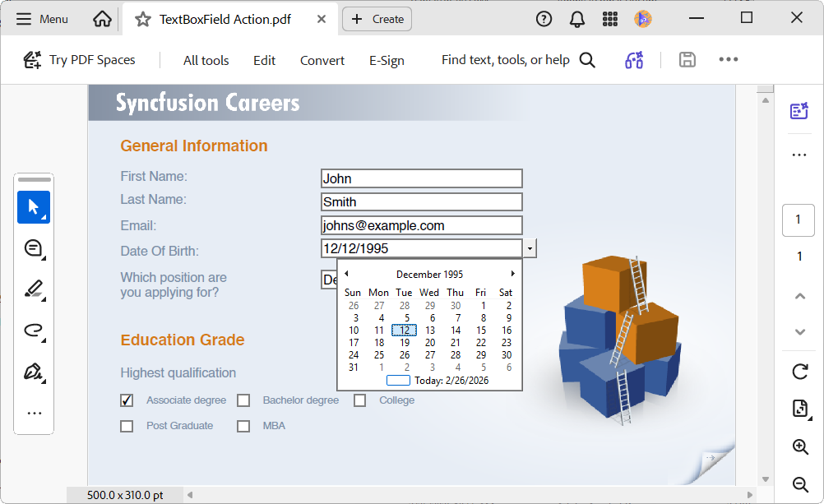The width and height of the screenshot is (824, 504).
Task: Enable the MBA checkbox
Action: pos(243,426)
